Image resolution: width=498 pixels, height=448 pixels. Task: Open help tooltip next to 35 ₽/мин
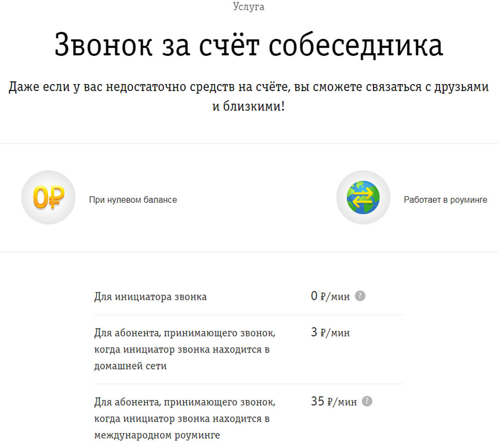(x=367, y=401)
